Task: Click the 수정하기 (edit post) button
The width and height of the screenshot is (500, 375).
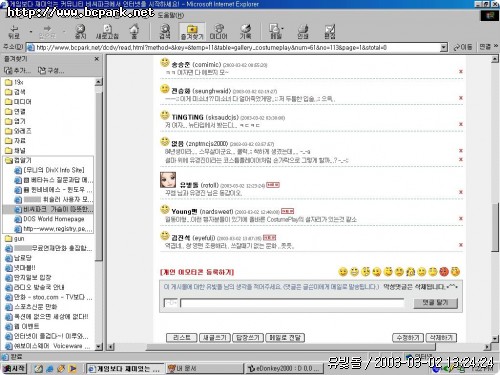Action: [408, 338]
